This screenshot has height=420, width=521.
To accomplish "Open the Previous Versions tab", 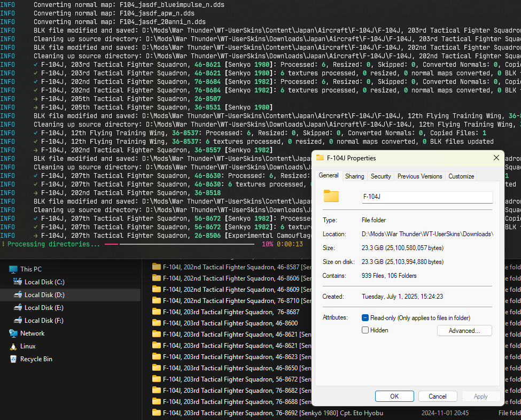I will tap(419, 176).
